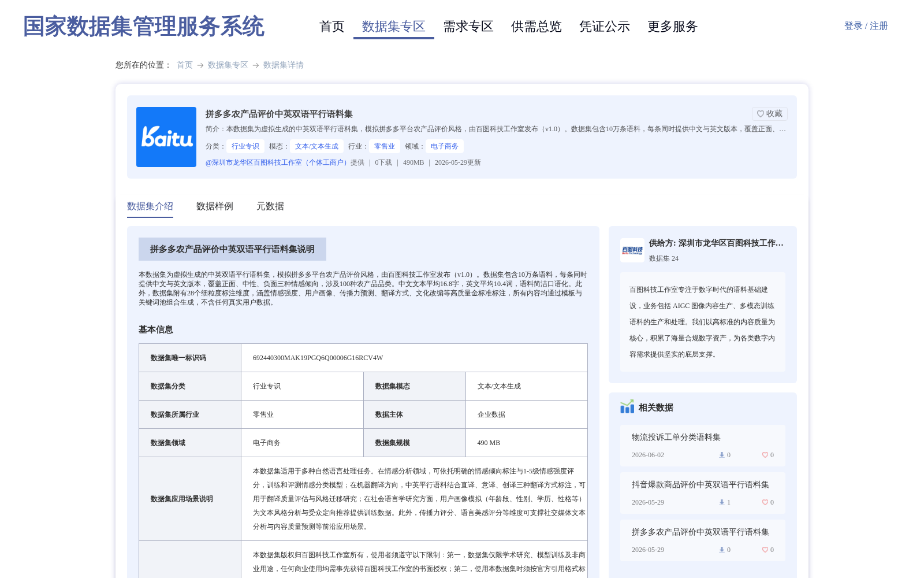Click heart icon on 抖音爆款商品评价 card
Viewport: 924px width, 578px height.
pos(765,502)
